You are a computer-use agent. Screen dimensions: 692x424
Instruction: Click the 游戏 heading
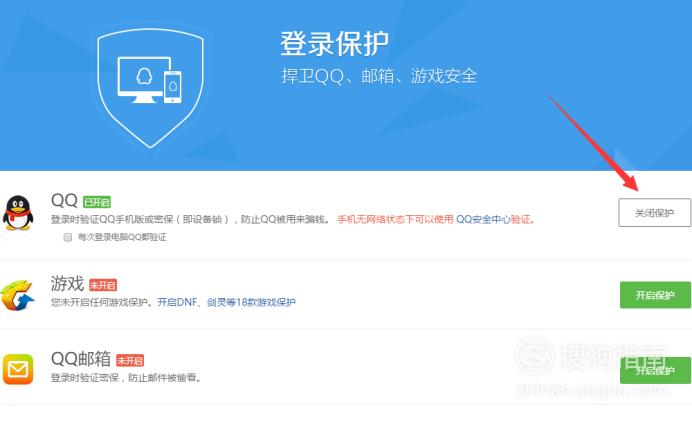coord(67,283)
